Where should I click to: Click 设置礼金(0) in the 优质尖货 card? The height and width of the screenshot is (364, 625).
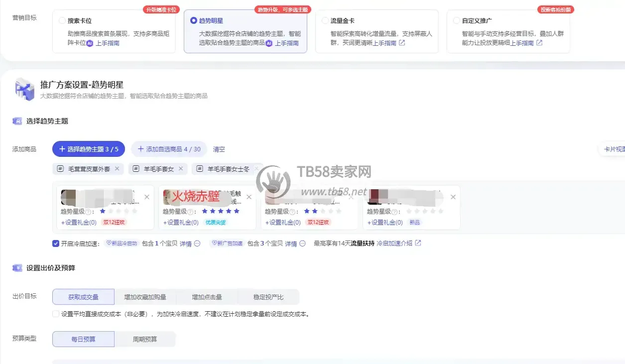181,223
